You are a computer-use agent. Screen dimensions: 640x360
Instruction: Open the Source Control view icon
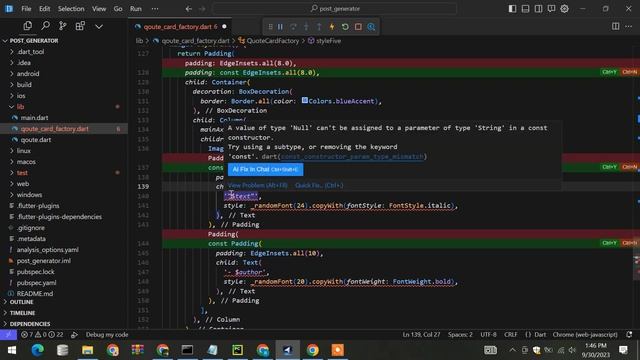point(62,26)
